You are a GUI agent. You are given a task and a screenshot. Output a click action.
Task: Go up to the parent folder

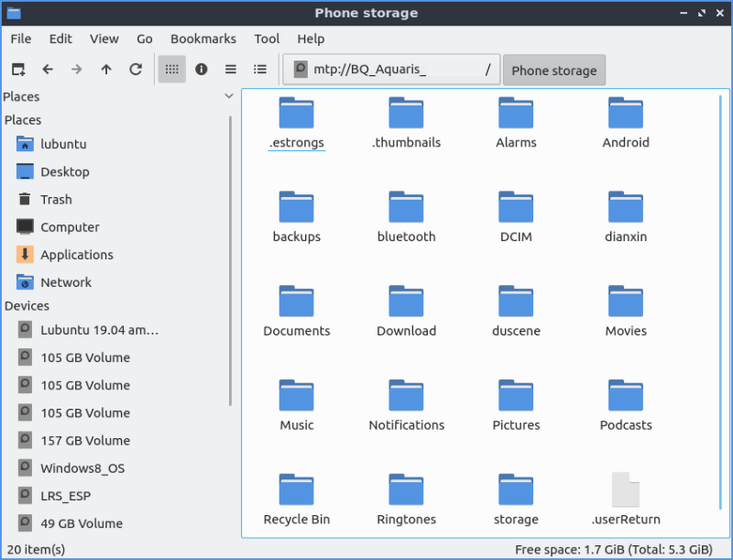[106, 70]
